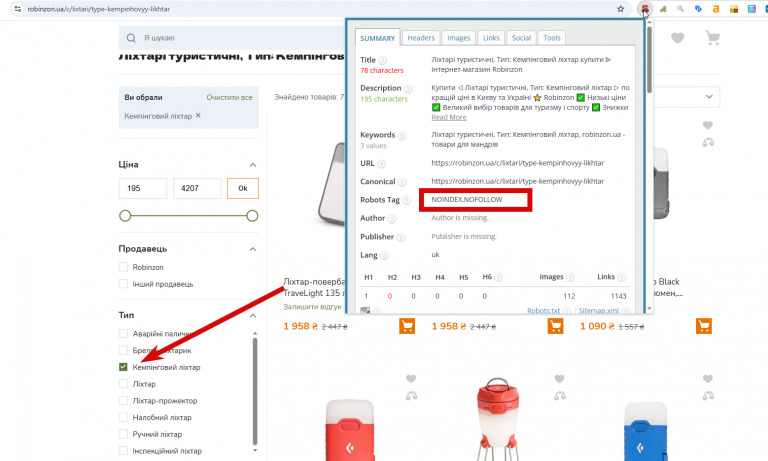Check the 'Ліхтар-прожектор' checkbox
This screenshot has height=461, width=768.
tap(123, 401)
